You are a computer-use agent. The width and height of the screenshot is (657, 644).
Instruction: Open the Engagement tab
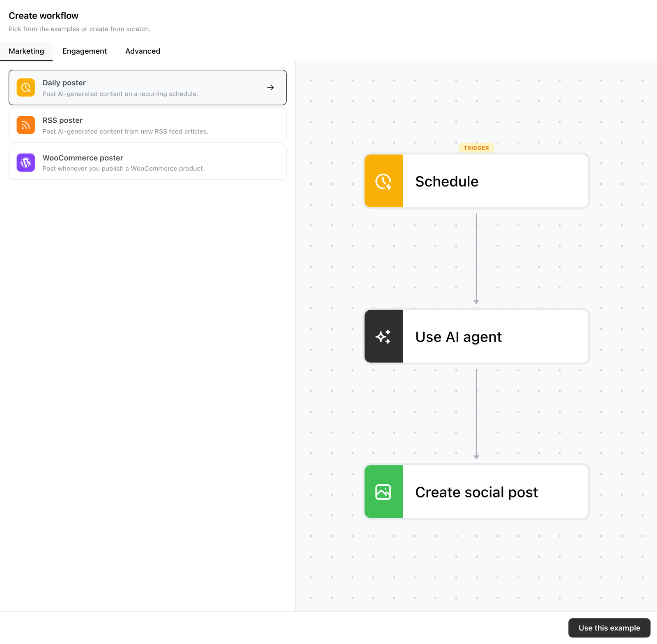[x=85, y=51]
